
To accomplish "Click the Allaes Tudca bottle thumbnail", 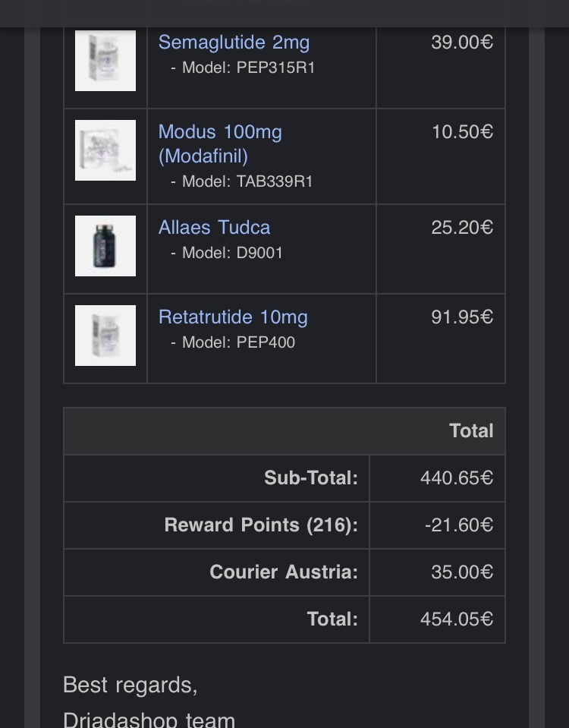I will [x=105, y=246].
